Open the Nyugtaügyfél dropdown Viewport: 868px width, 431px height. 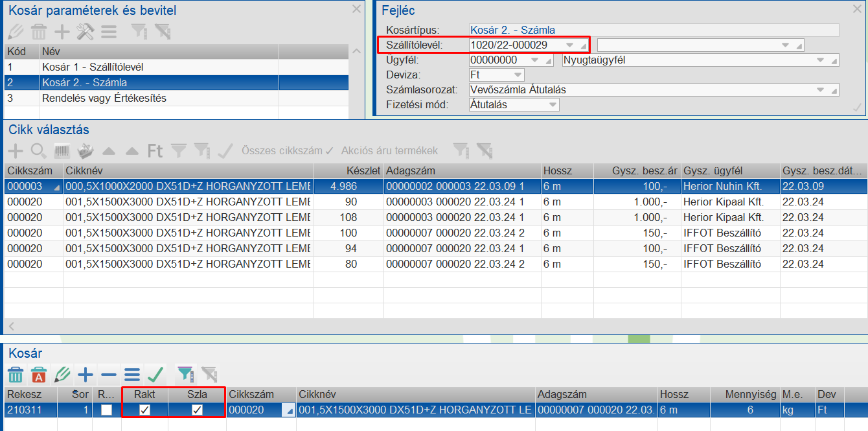[821, 60]
